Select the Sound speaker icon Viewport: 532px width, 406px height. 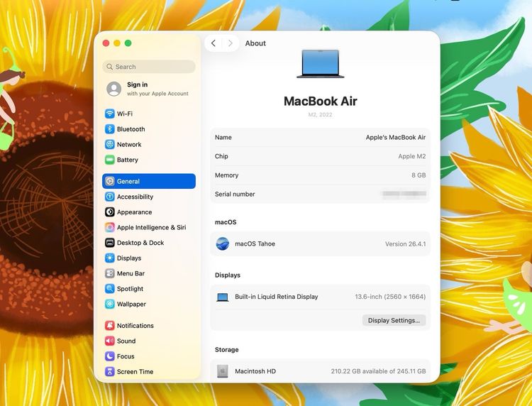pos(109,341)
